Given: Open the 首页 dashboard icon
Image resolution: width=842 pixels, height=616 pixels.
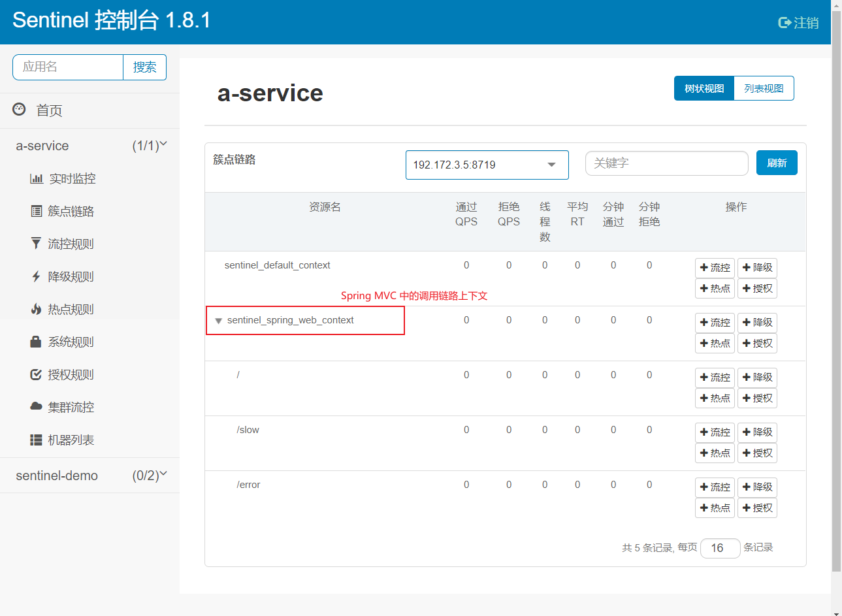Looking at the screenshot, I should 20,109.
